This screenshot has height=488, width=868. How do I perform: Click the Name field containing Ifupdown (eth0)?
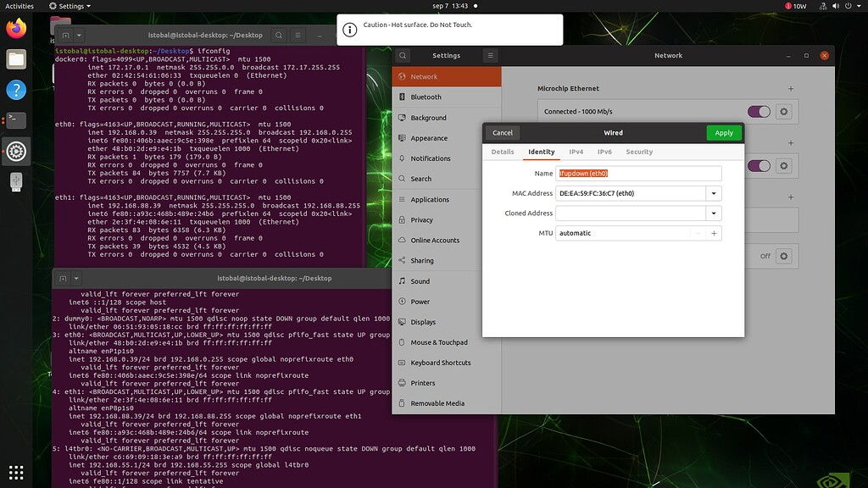click(x=638, y=173)
